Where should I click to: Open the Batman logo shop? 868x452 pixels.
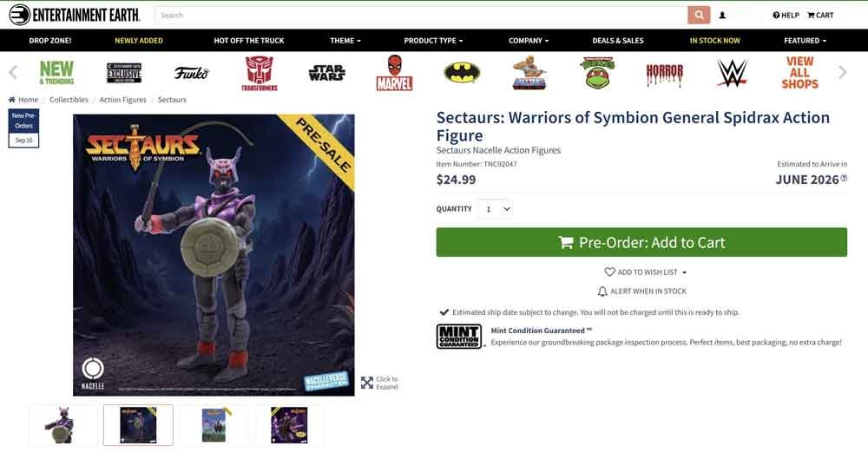[x=462, y=73]
